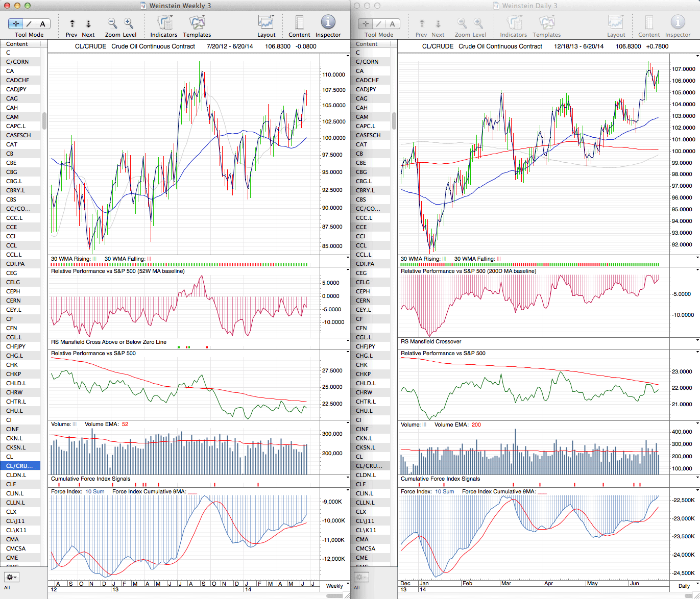
Task: Go to previous symbol with Prev arrow, Weekly window
Action: tap(72, 24)
